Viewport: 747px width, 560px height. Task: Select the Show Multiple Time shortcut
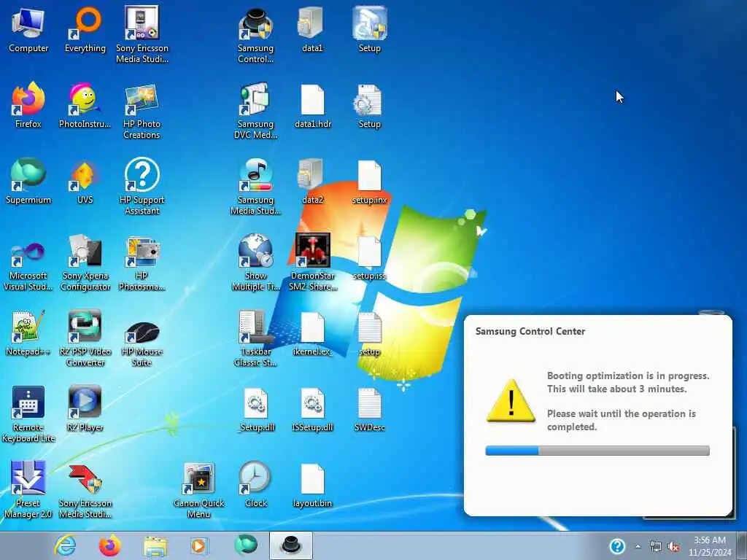point(255,262)
